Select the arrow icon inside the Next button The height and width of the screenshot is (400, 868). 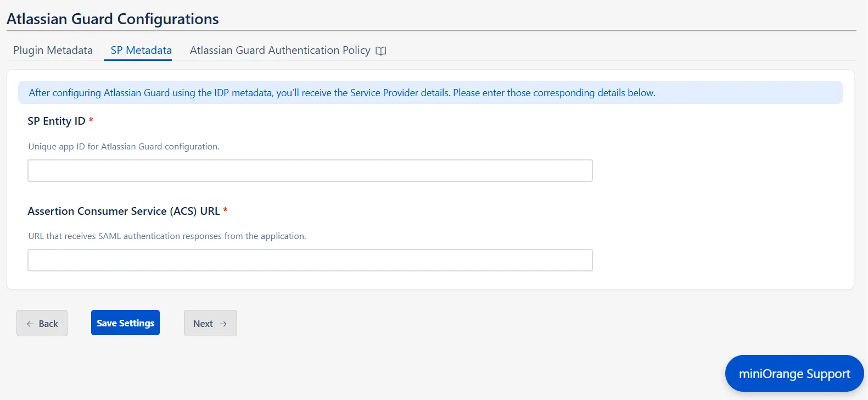[222, 324]
